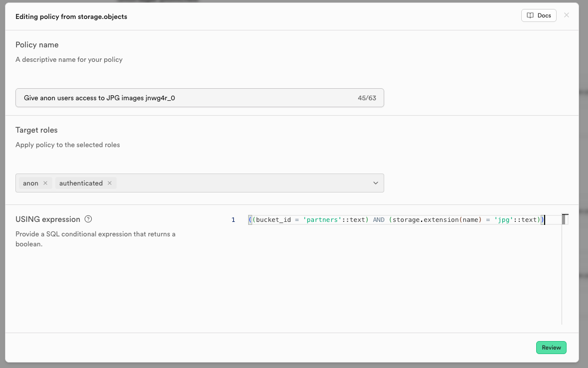Remove the authenticated role tag
Viewport: 588px width, 368px height.
[x=110, y=183]
